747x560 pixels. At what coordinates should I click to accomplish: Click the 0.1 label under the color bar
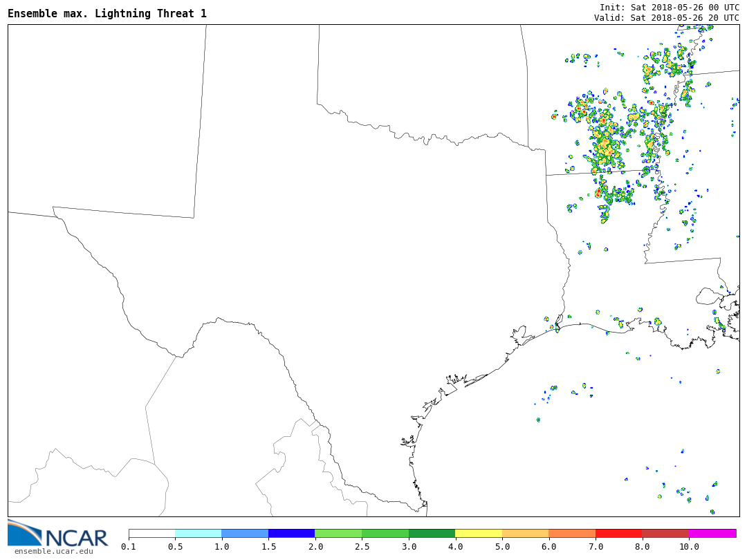[x=129, y=547]
